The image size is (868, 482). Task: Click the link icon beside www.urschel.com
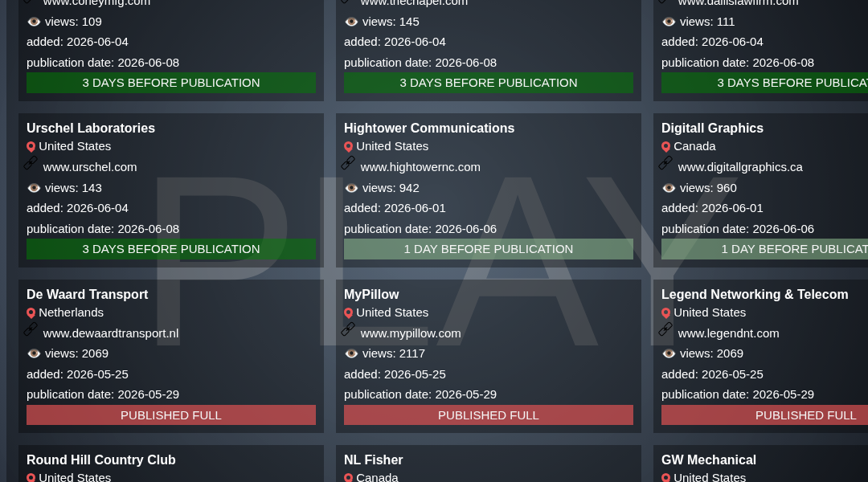pyautogui.click(x=31, y=163)
